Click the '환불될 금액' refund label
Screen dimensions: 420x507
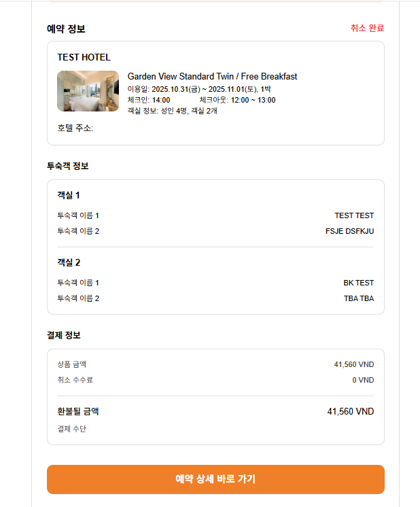click(78, 411)
